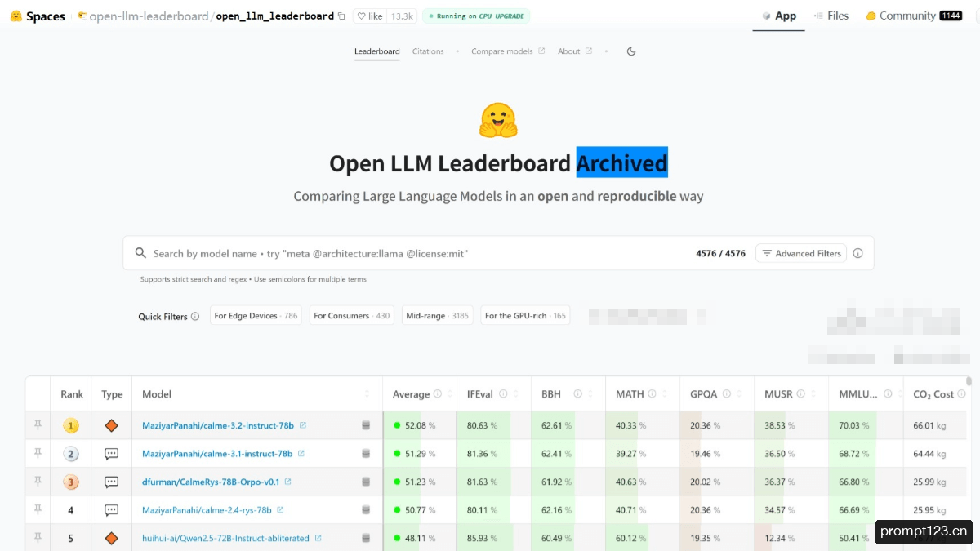The width and height of the screenshot is (980, 551).
Task: Click the diamond type icon for Qwen2.5-72B-Instruct-abliterated
Action: (x=112, y=538)
